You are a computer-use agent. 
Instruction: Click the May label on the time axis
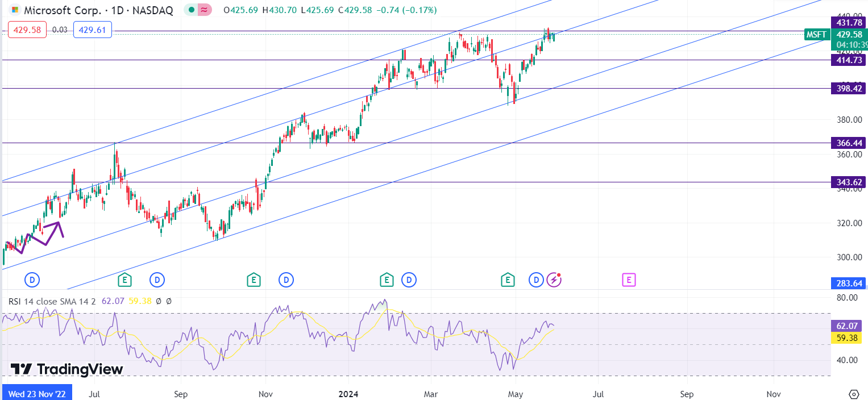coord(516,393)
